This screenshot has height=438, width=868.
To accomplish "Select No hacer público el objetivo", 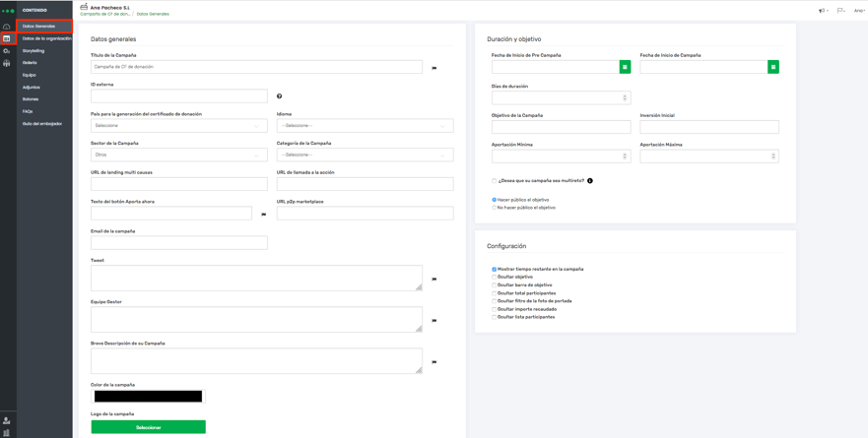I will point(494,208).
